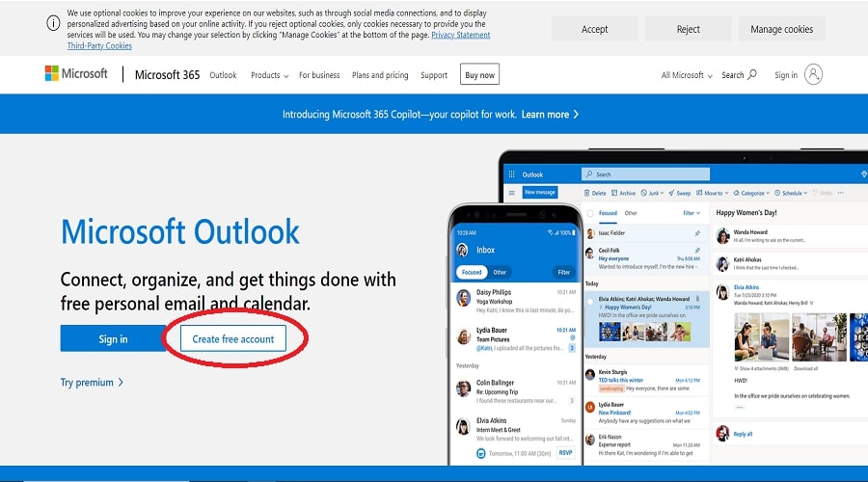Open the For business menu item
The width and height of the screenshot is (868, 482).
(x=319, y=75)
